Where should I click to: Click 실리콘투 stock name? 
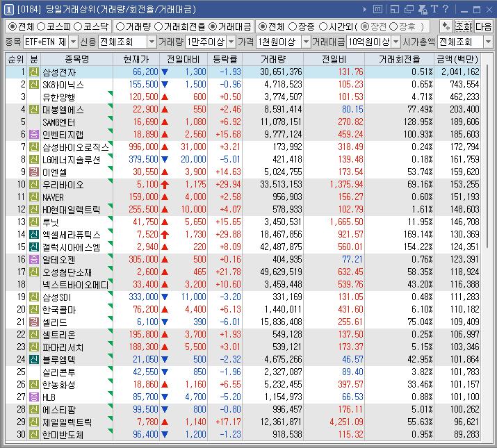(59, 372)
